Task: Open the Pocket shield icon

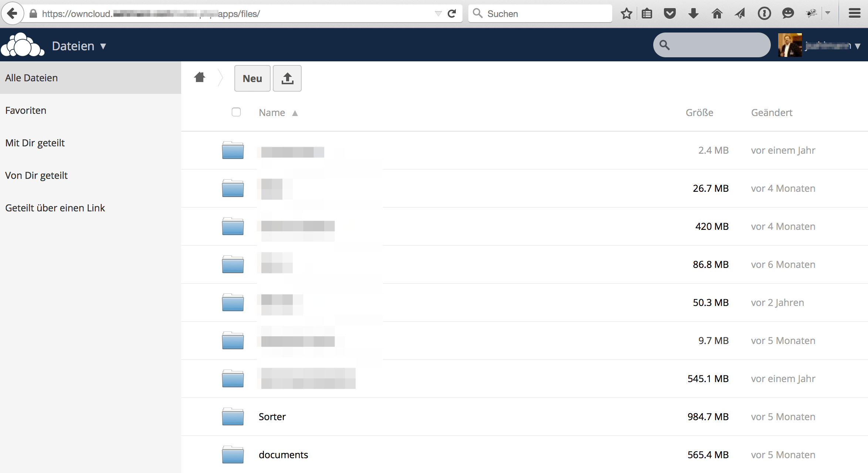Action: pyautogui.click(x=669, y=14)
